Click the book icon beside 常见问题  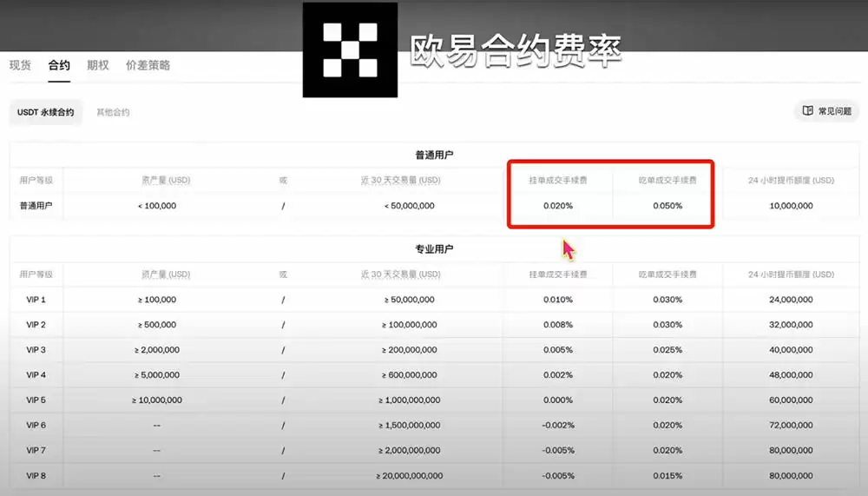click(x=807, y=111)
